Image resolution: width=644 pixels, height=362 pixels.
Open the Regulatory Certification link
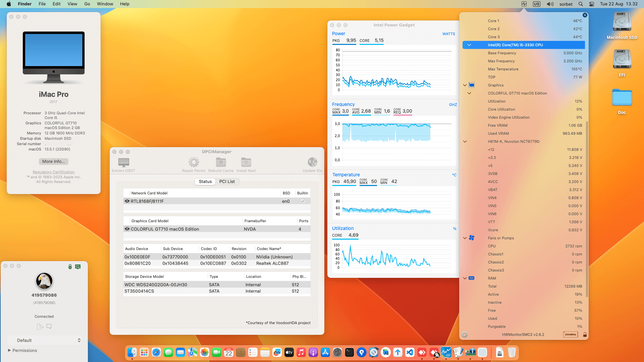54,172
